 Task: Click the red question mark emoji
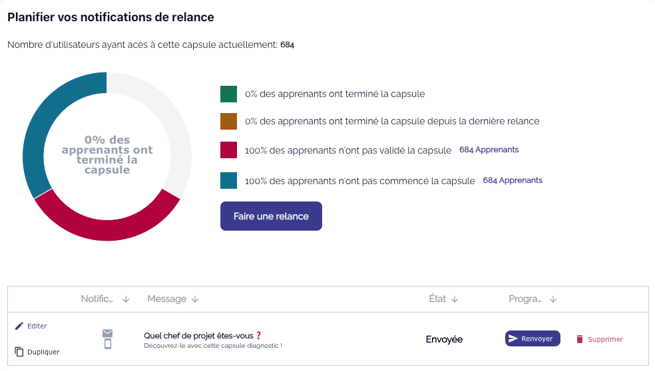tap(258, 335)
